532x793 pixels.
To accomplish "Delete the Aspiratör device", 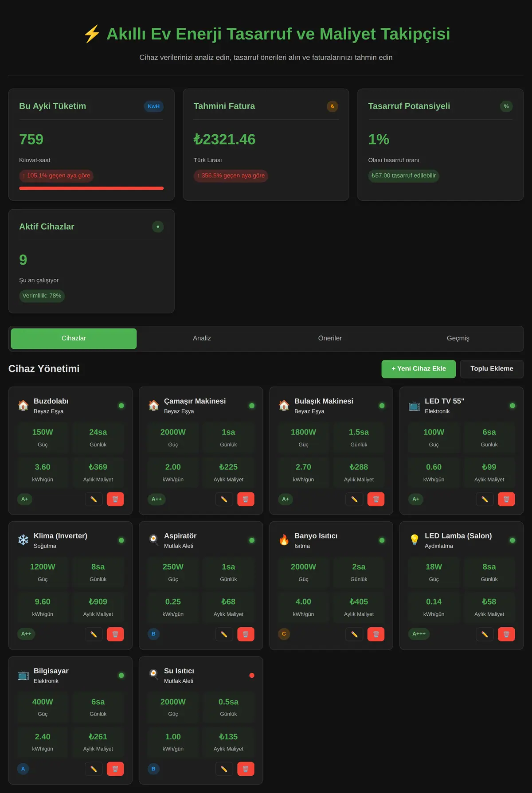I will (x=246, y=634).
